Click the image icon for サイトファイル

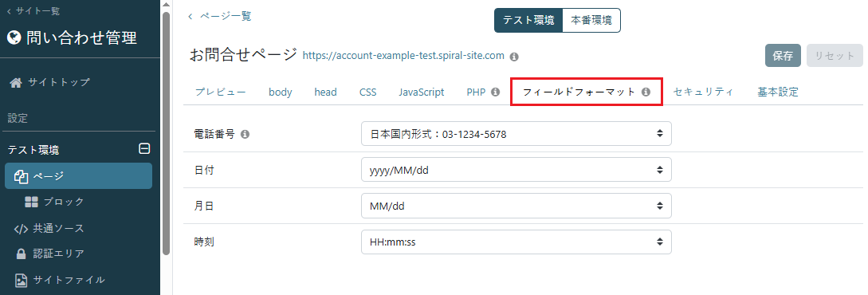point(21,280)
